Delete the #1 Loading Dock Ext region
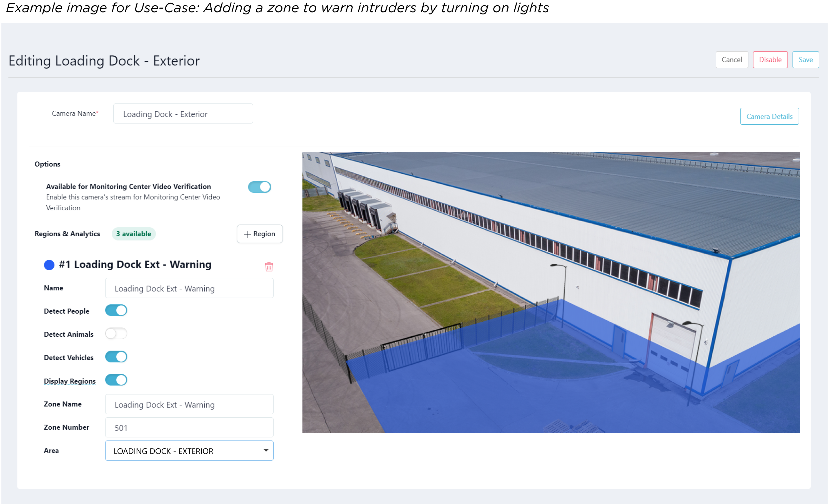The width and height of the screenshot is (829, 504). (269, 267)
